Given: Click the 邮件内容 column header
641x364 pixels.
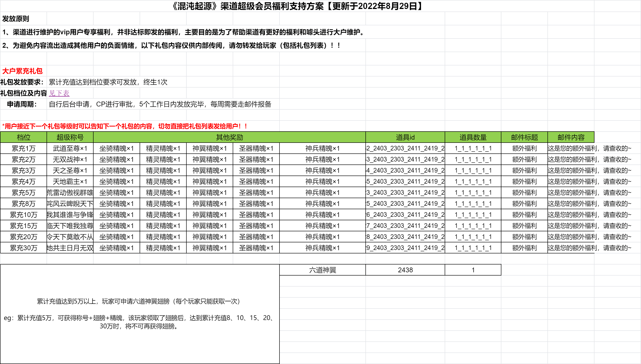Looking at the screenshot, I should tap(571, 137).
